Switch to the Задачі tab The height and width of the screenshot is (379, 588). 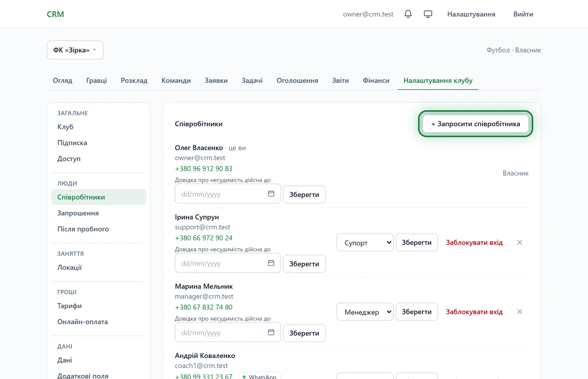click(252, 81)
